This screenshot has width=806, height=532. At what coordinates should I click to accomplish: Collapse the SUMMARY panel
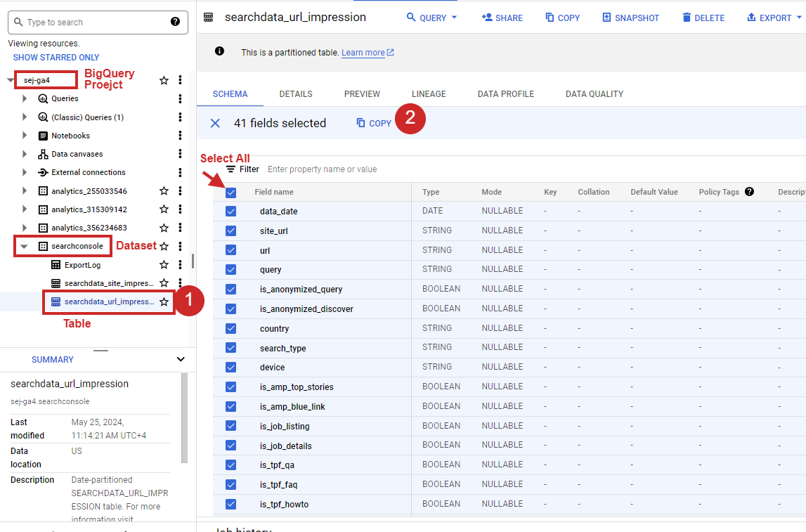(x=181, y=359)
